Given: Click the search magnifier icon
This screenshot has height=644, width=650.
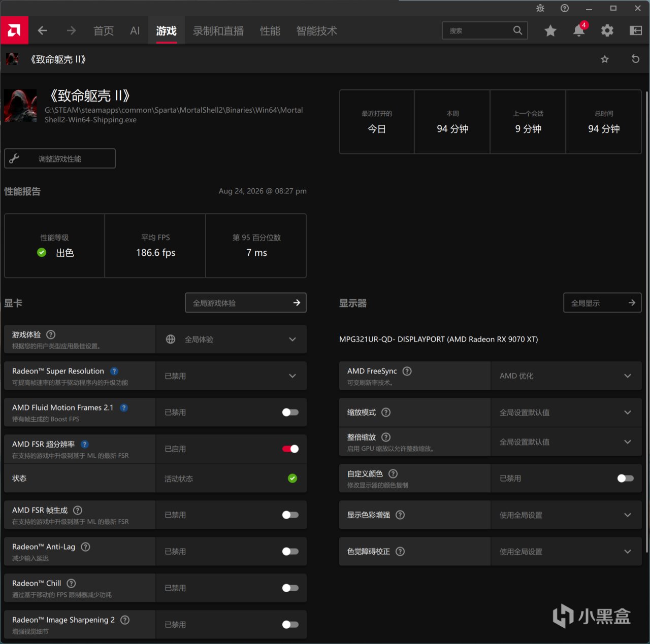Looking at the screenshot, I should [x=517, y=30].
